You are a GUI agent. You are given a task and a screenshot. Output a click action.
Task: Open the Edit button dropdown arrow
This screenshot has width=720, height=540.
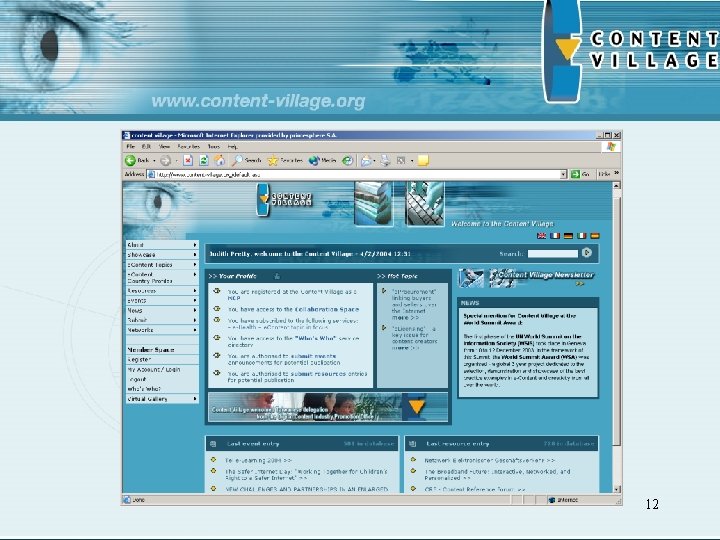[x=412, y=161]
